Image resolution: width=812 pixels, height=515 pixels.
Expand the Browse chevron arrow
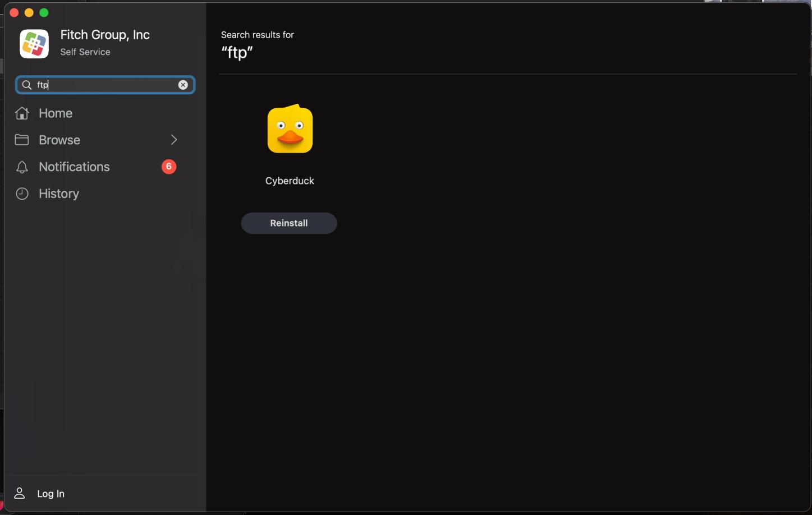click(174, 140)
